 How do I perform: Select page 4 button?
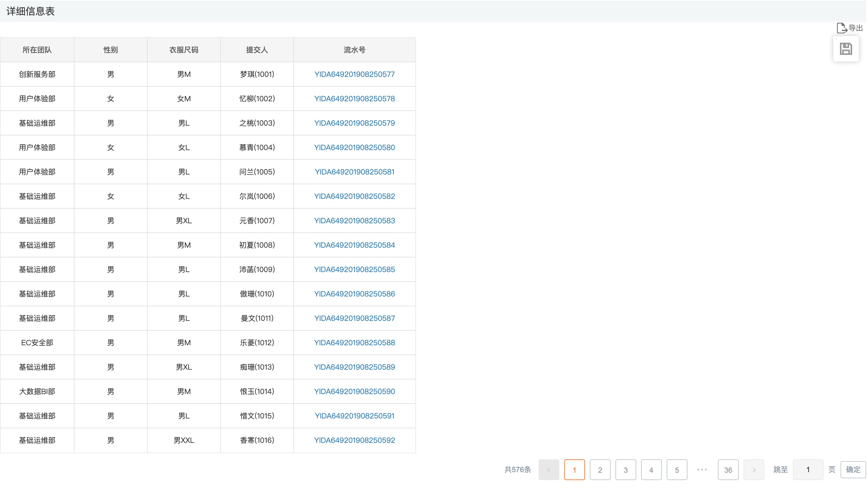point(651,470)
